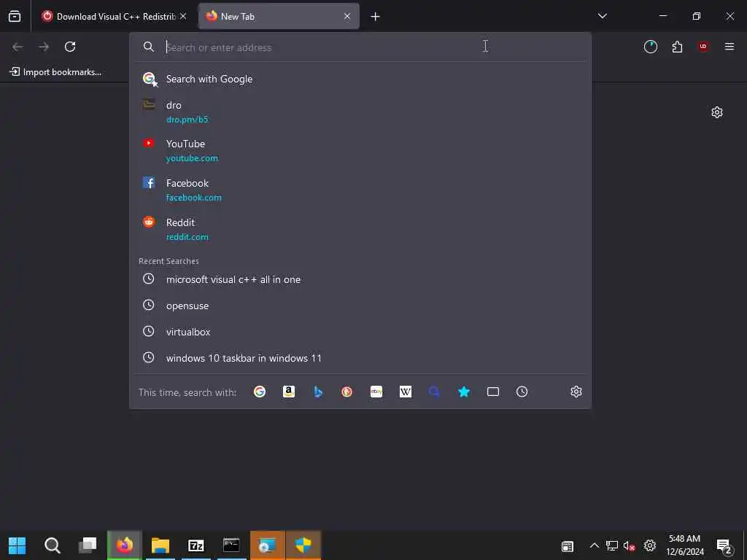The height and width of the screenshot is (560, 747).
Task: Show hidden tray icons chevron
Action: (594, 545)
